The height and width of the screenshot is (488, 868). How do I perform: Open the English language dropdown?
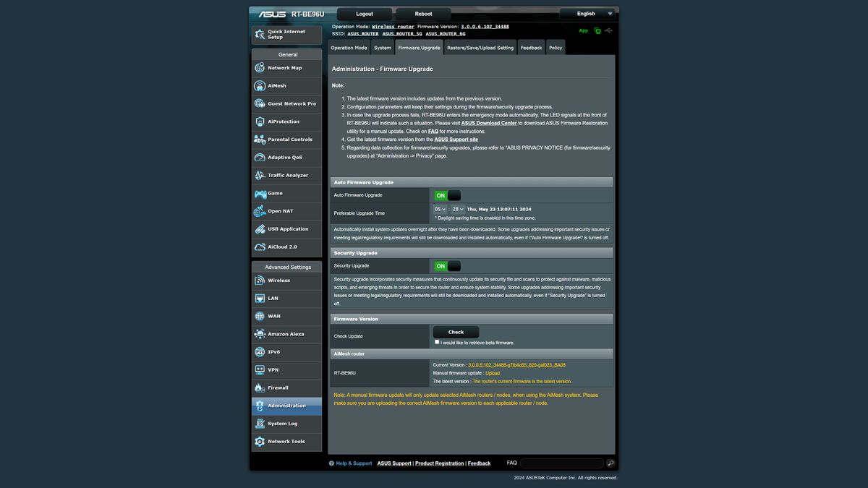pos(587,14)
